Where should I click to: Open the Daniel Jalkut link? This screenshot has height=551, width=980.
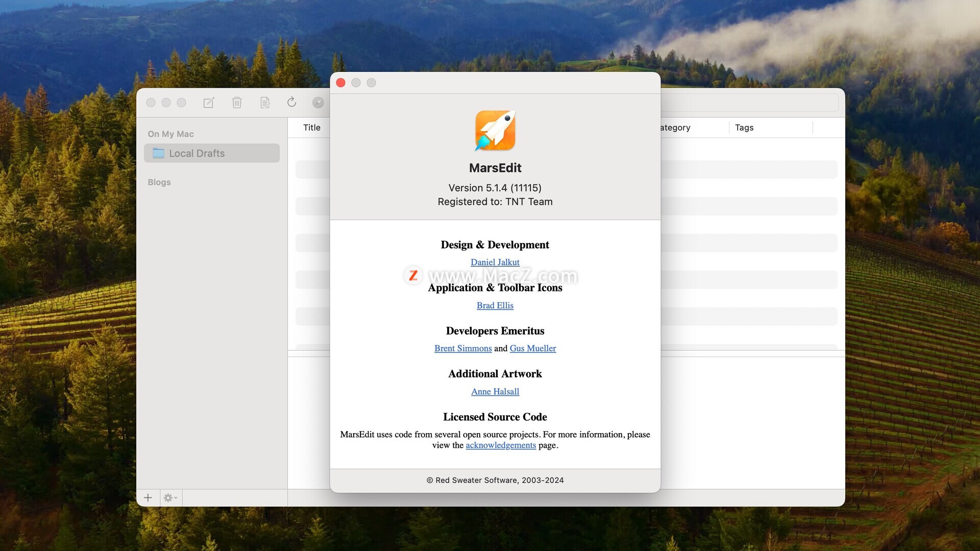click(x=495, y=262)
